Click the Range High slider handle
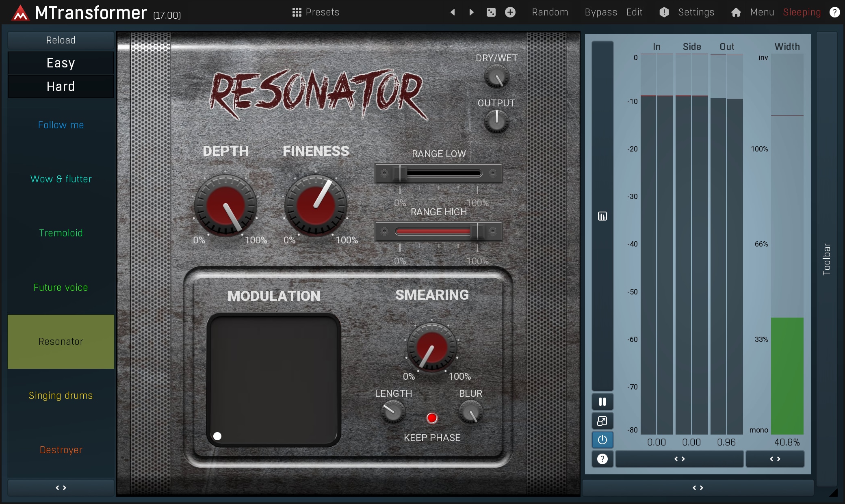845x504 pixels. 478,231
